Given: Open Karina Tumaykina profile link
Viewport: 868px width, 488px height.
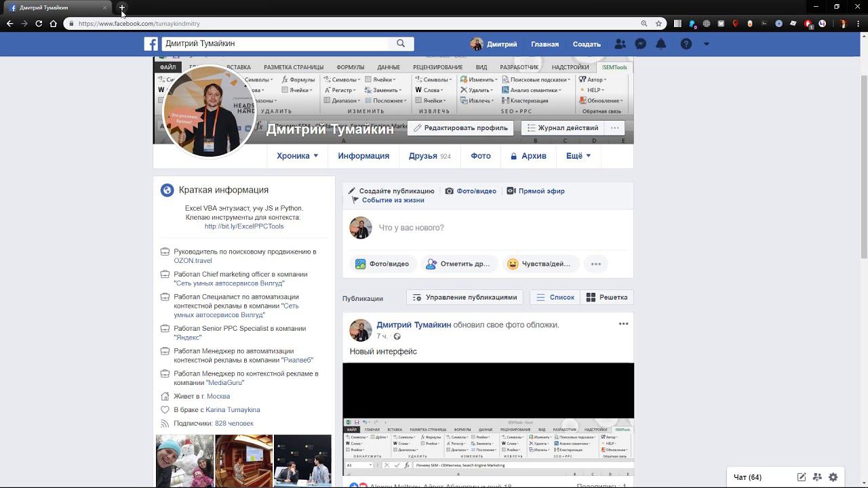Looking at the screenshot, I should [233, 410].
